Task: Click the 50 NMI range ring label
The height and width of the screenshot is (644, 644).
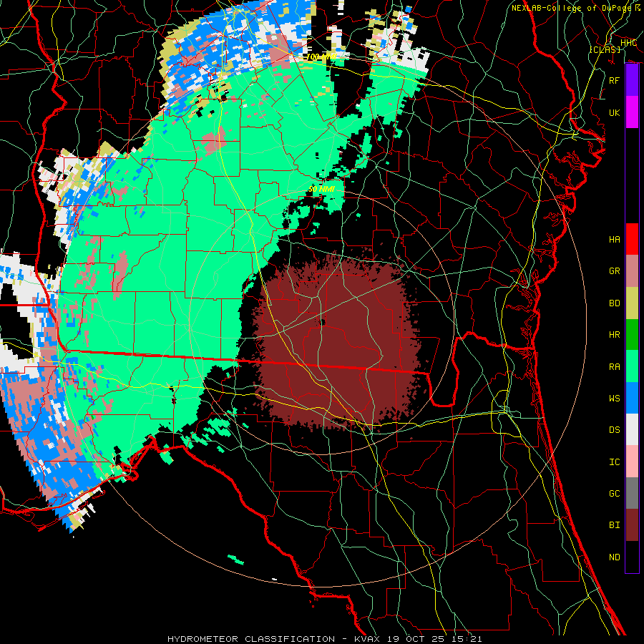Action: (x=321, y=190)
